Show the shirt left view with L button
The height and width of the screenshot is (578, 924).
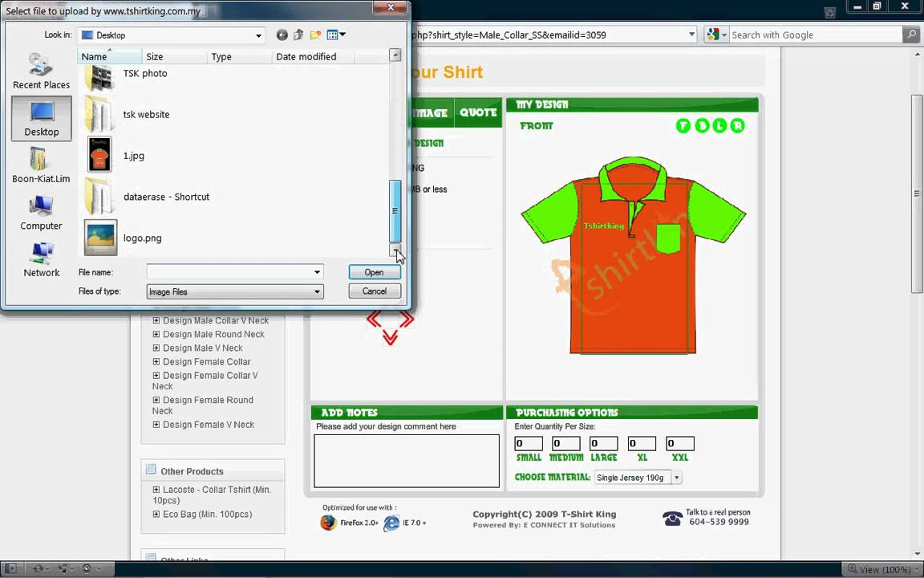click(x=719, y=125)
